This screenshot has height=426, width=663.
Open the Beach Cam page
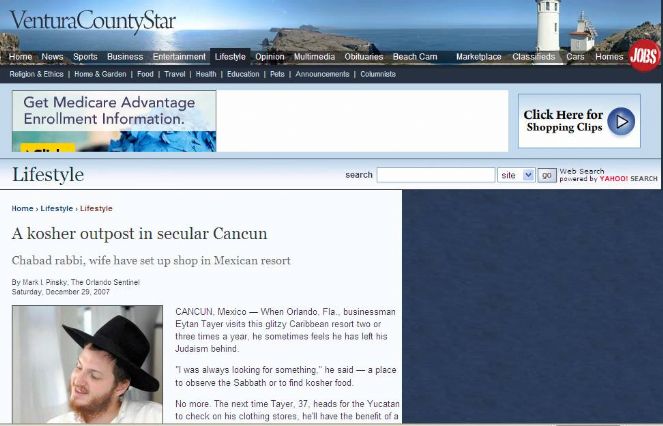click(x=415, y=57)
